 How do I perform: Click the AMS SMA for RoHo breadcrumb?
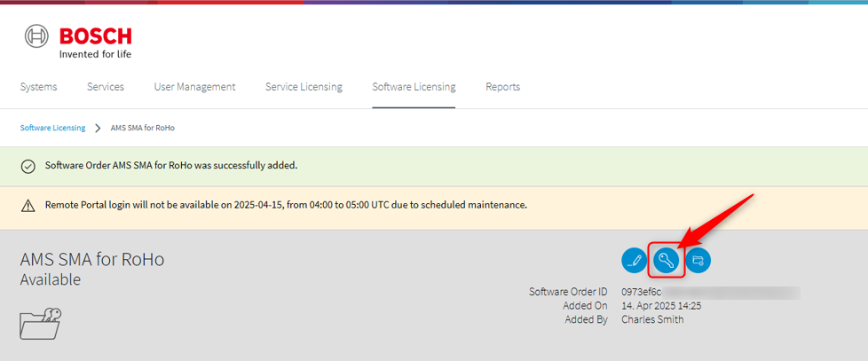tap(143, 128)
